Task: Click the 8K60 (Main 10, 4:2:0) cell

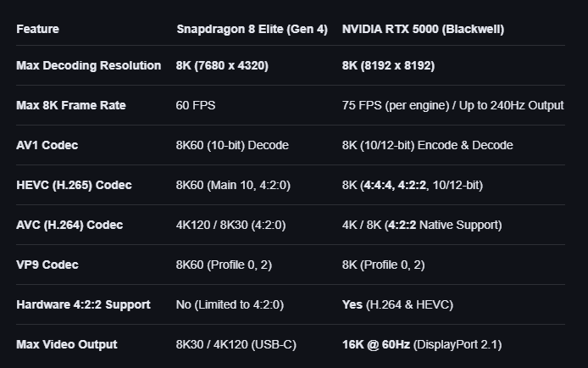Action: coord(233,185)
